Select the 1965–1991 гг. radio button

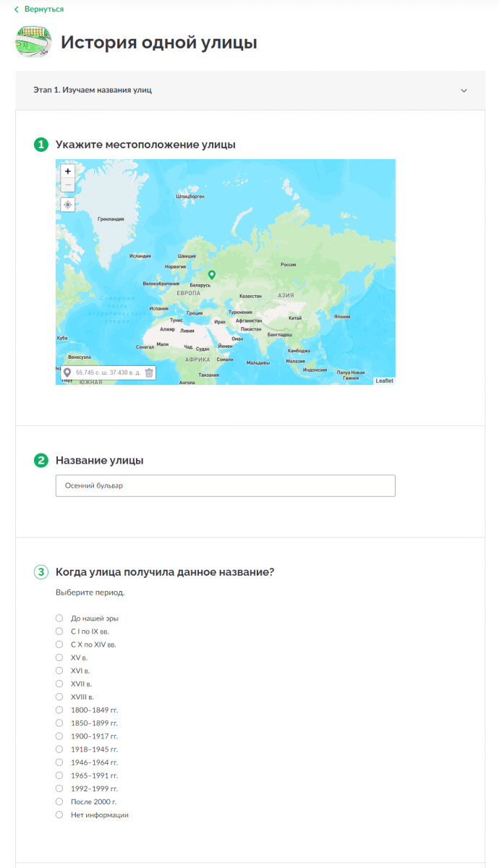(x=59, y=775)
